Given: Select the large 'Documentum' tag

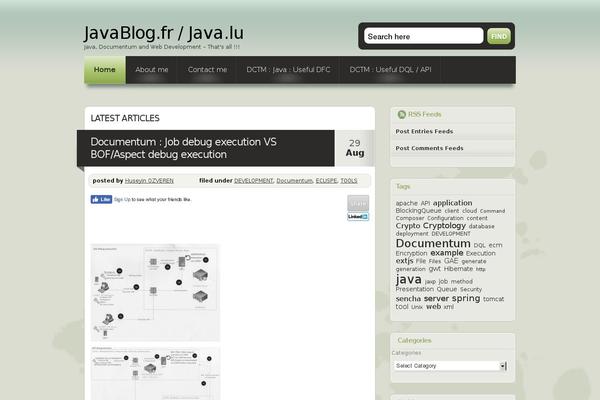Looking at the screenshot, I should (433, 243).
